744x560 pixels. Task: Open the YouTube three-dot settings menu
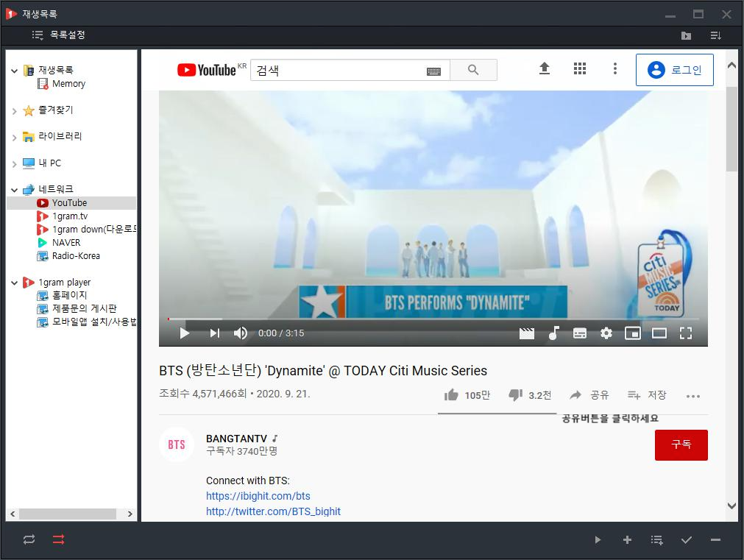click(615, 69)
